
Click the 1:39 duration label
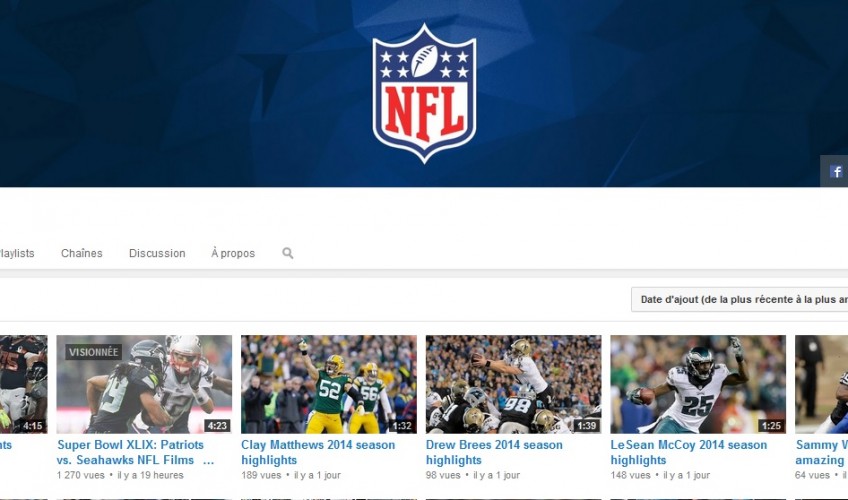pos(587,426)
